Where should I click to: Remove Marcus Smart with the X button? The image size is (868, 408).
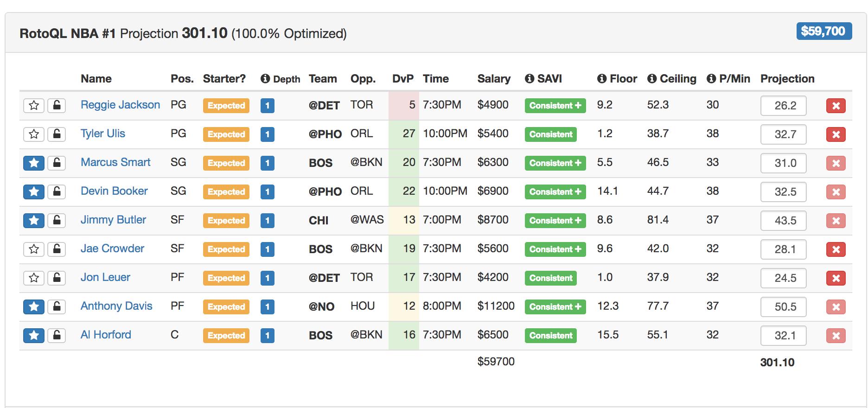pos(836,163)
